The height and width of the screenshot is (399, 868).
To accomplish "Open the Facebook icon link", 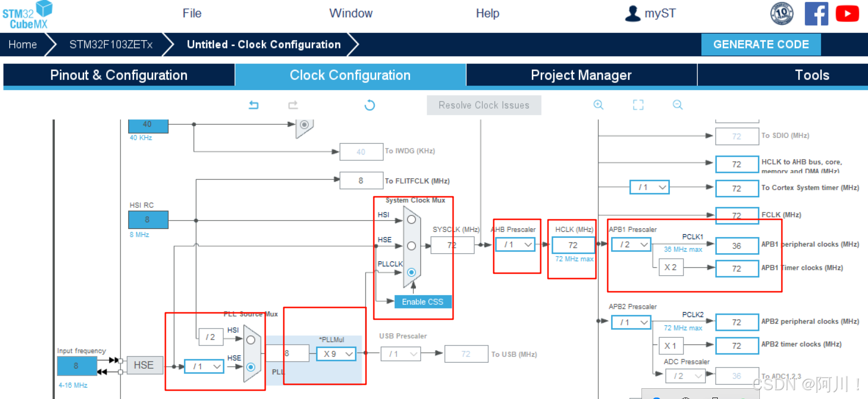I will [x=816, y=14].
